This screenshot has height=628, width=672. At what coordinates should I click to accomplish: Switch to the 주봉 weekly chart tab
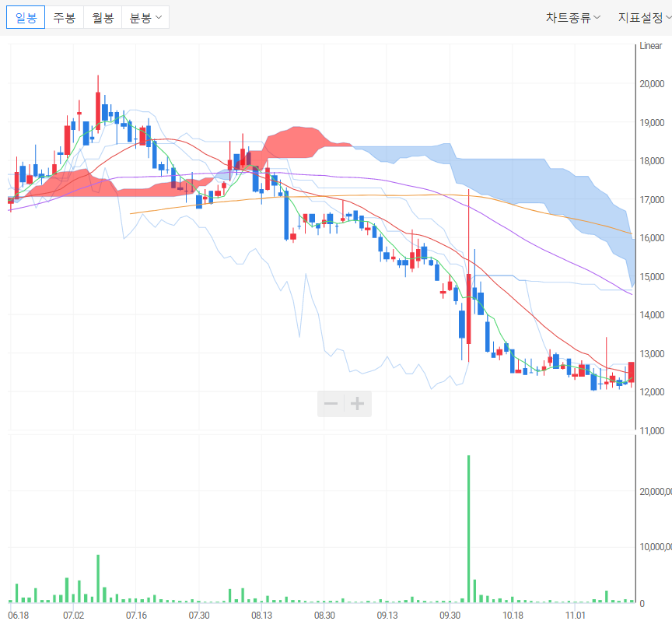tap(65, 18)
